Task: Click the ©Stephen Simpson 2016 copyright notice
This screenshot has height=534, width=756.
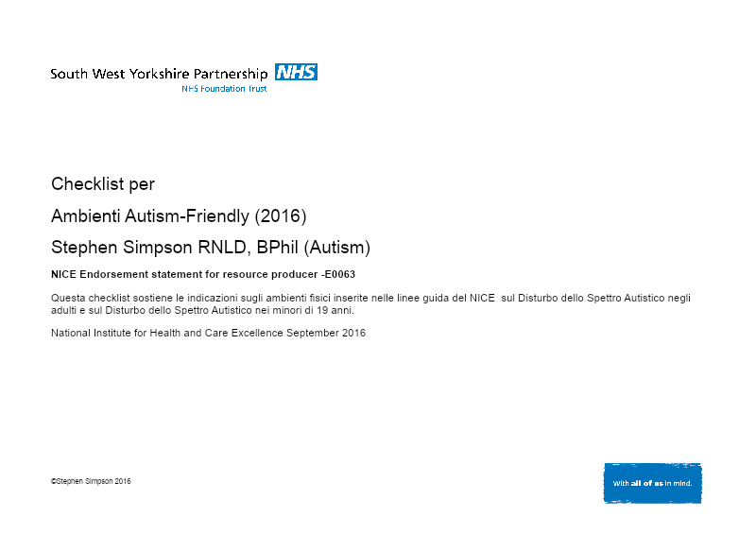Action: 91,481
